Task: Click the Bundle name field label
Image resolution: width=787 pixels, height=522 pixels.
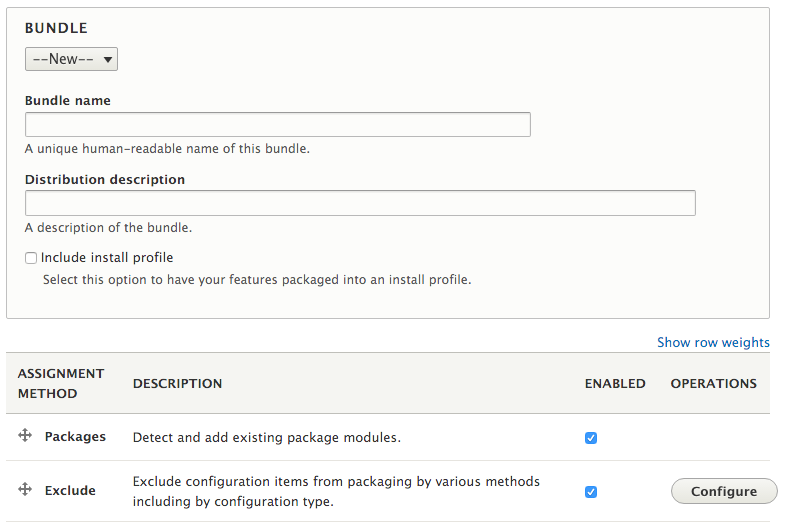Action: pos(68,101)
